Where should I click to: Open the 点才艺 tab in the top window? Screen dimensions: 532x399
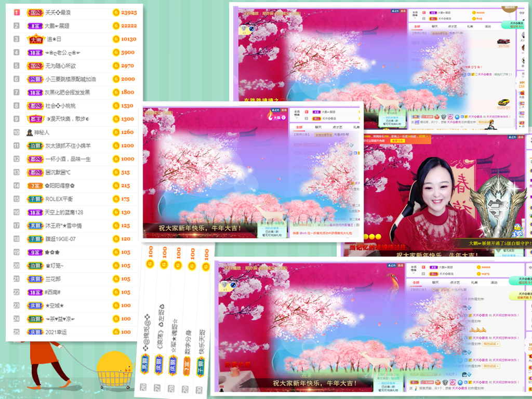tap(453, 26)
